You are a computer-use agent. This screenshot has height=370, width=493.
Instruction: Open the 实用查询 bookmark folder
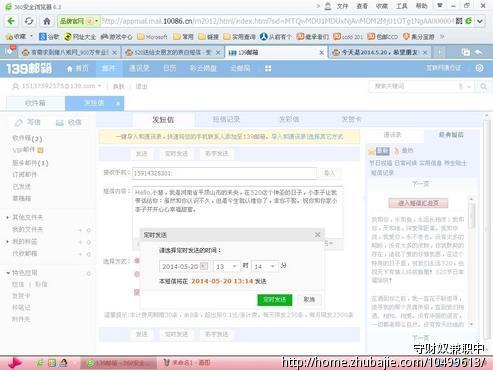240,37
